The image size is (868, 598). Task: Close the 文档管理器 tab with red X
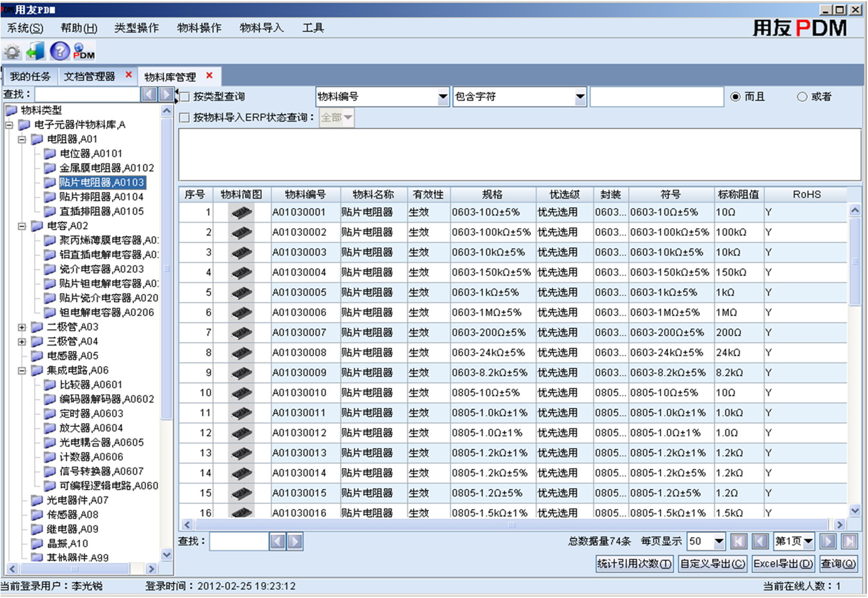pyautogui.click(x=129, y=75)
